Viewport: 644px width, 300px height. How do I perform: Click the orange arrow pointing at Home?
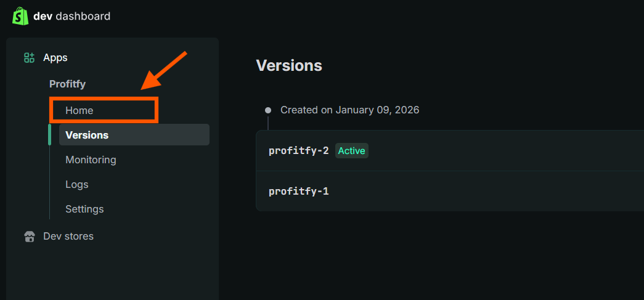(x=163, y=72)
